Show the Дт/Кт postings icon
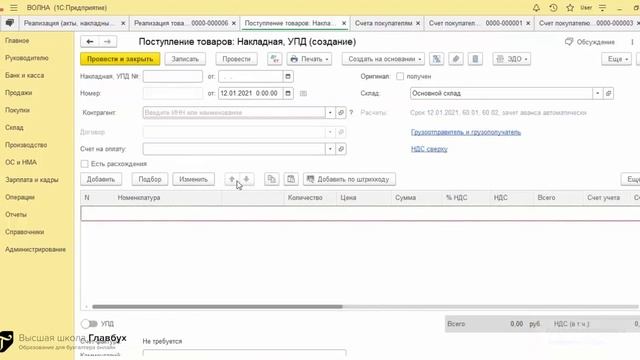The image size is (640, 360). tap(275, 59)
